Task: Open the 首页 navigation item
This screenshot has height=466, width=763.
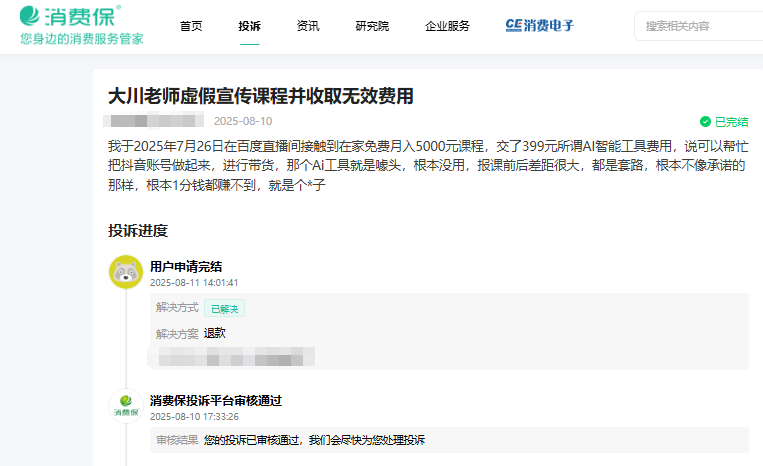Action: 191,26
